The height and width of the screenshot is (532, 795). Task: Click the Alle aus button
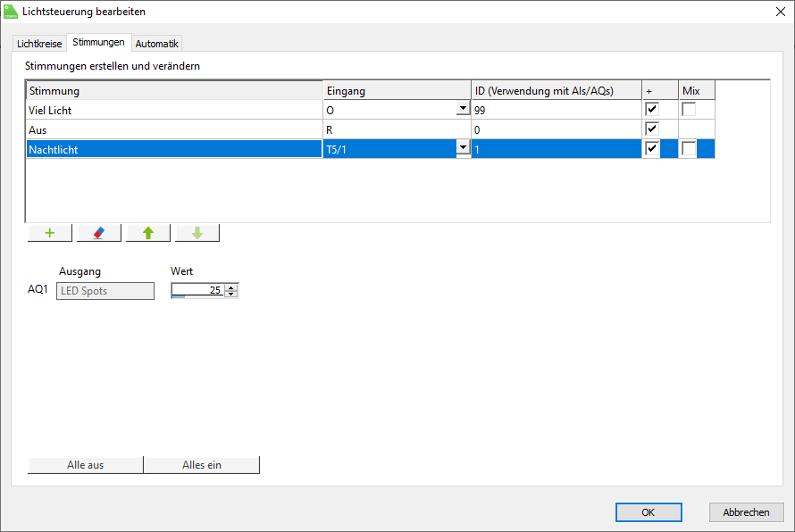(85, 465)
